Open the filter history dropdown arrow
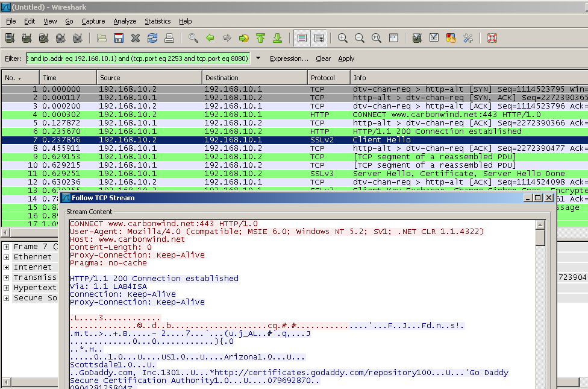Viewport: 588px width, 389px height. click(x=258, y=59)
